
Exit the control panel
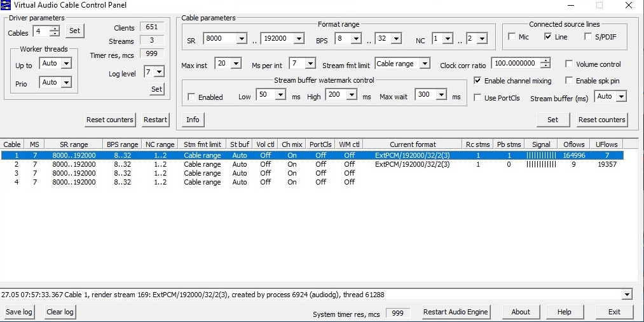[614, 312]
